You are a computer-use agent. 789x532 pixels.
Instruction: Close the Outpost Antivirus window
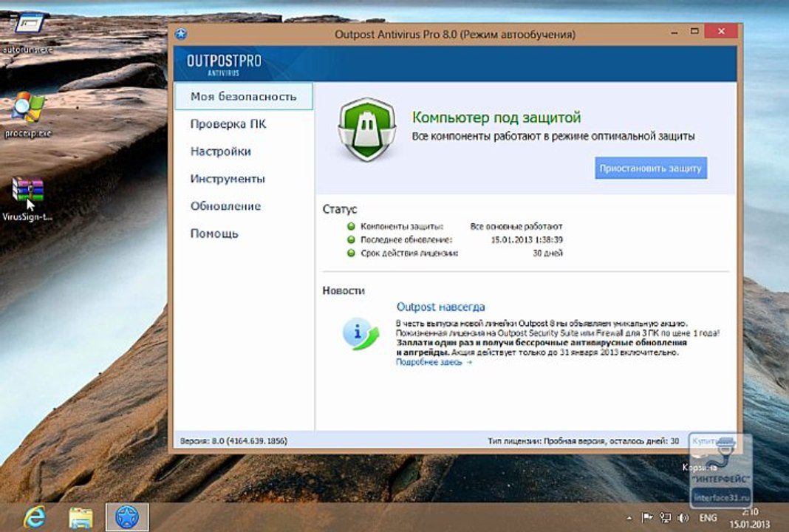click(x=721, y=31)
